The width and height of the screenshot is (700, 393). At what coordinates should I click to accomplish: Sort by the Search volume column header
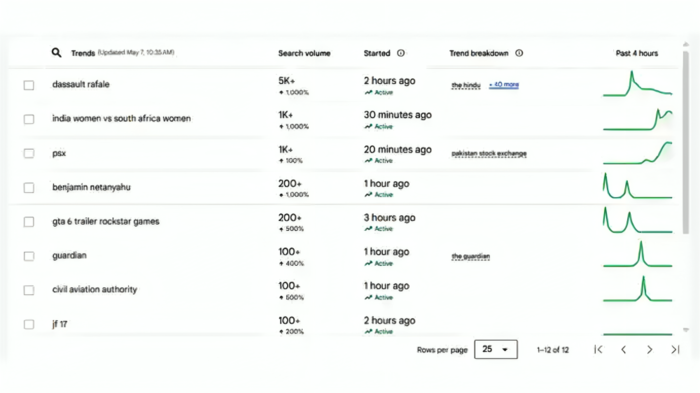tap(304, 53)
